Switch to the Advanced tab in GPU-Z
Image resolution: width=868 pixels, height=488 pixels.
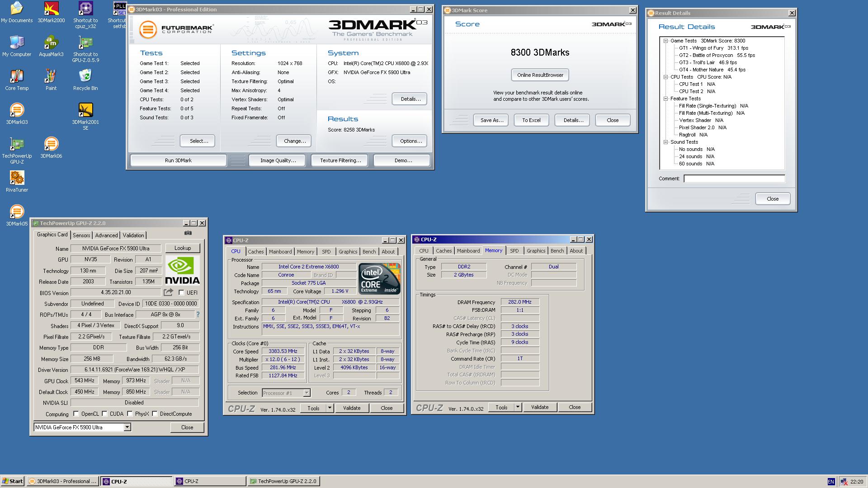[106, 235]
